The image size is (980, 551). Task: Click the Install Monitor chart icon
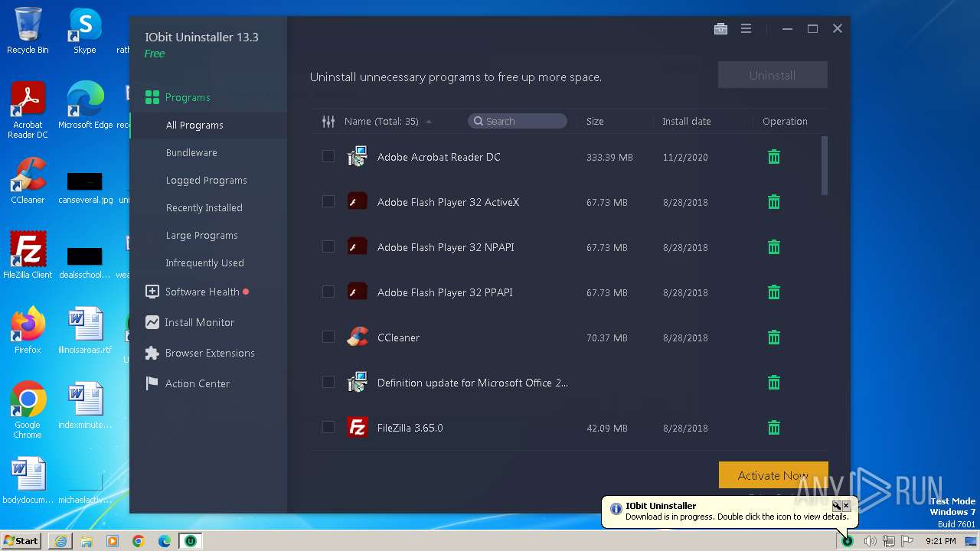(152, 322)
